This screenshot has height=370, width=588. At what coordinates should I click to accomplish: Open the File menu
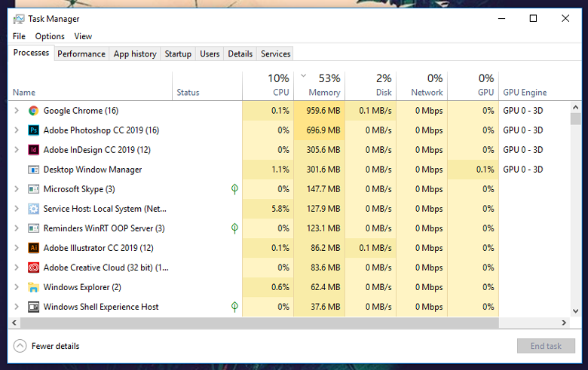[x=19, y=36]
